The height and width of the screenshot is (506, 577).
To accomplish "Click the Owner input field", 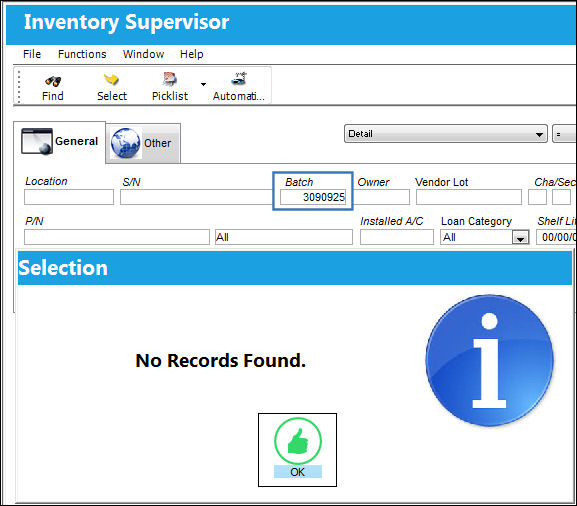I will point(381,197).
